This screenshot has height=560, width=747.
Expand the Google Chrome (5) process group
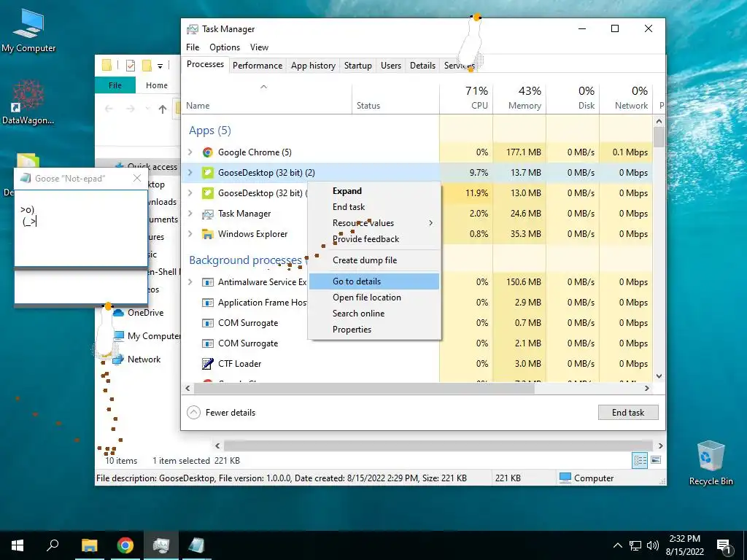pyautogui.click(x=190, y=152)
